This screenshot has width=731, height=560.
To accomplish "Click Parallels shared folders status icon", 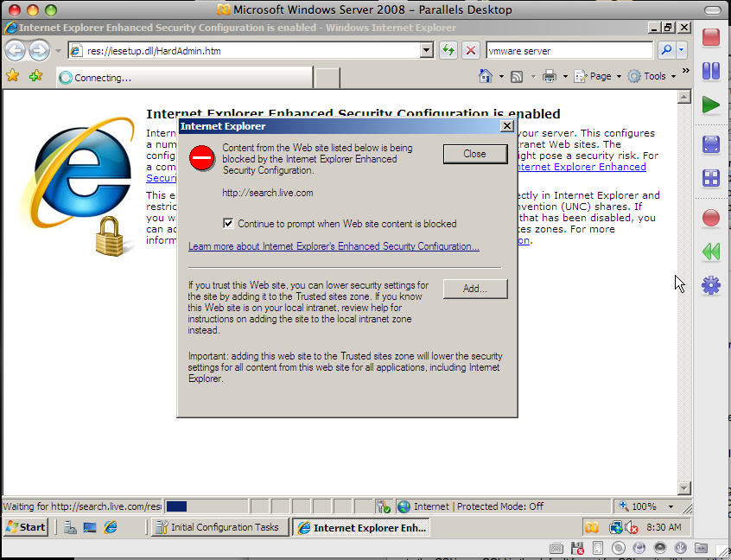I will coord(701,547).
